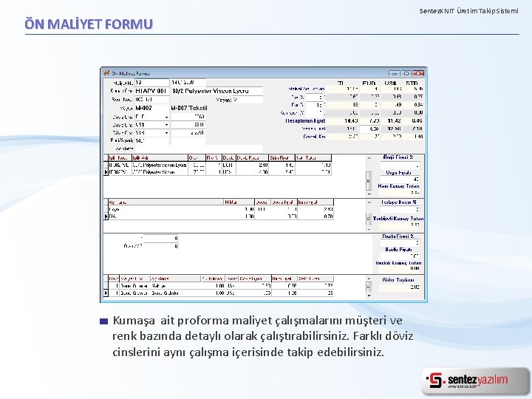Click the row pointer arrow of second yarn row

point(106,172)
